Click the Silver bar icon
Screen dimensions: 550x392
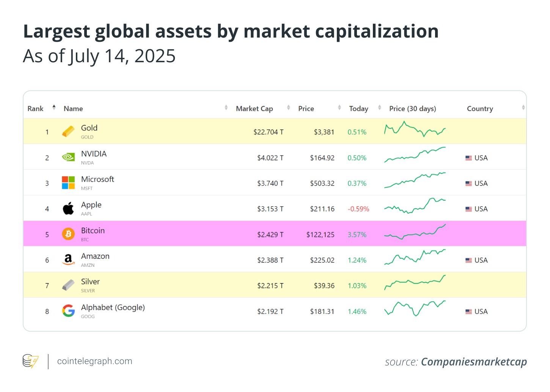click(68, 285)
